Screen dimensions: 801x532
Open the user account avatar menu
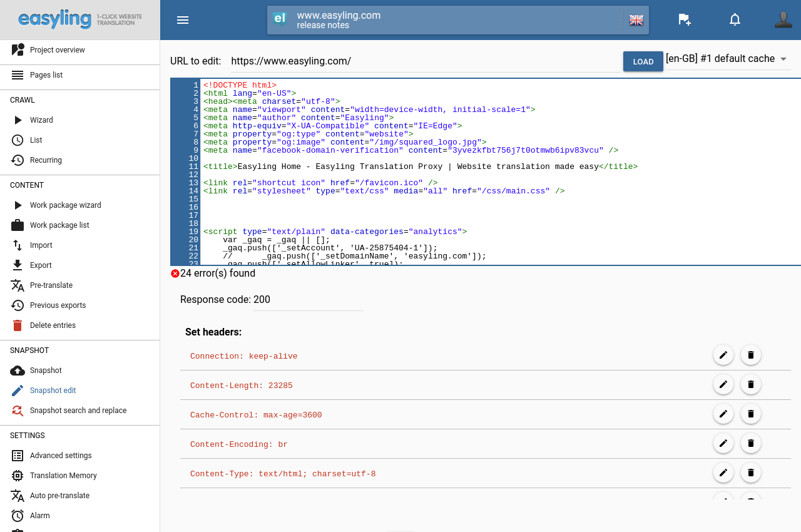coord(783,20)
